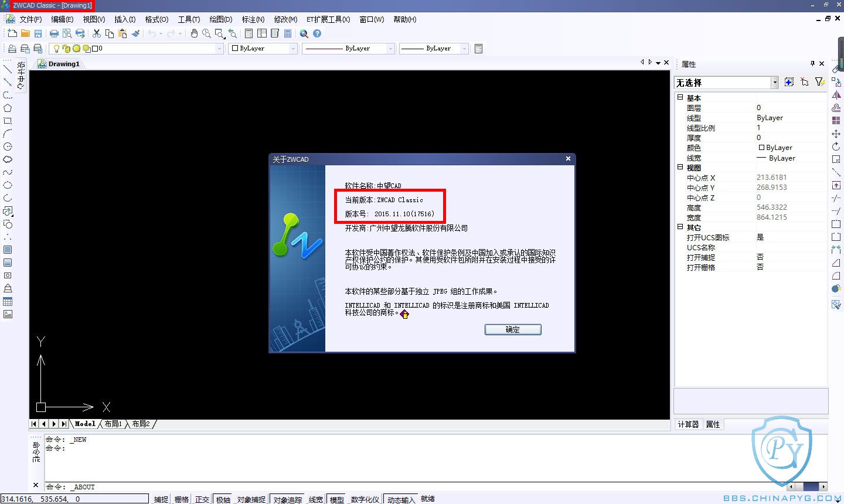Image resolution: width=844 pixels, height=504 pixels.
Task: Open the 文件(F) menu
Action: (x=30, y=19)
